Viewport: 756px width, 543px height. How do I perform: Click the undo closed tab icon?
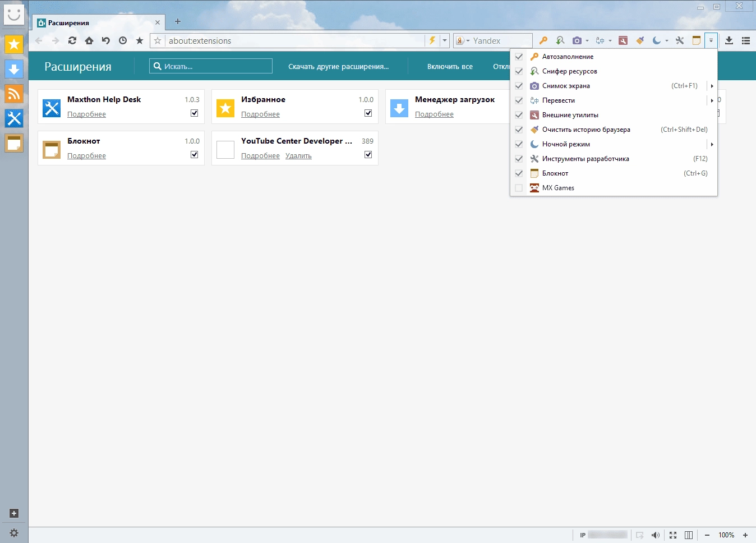106,40
